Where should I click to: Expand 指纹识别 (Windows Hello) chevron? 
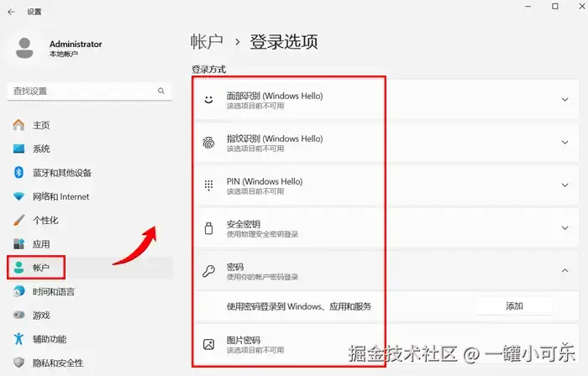pyautogui.click(x=564, y=143)
